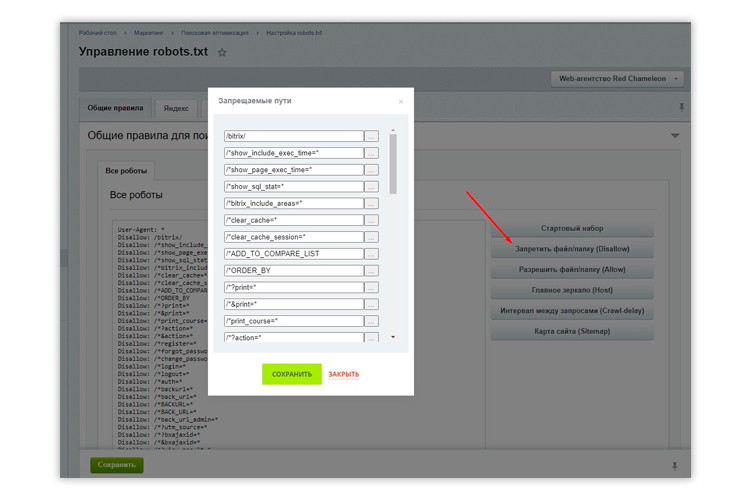The image size is (750, 500).
Task: Select the Общие правила tab
Action: pyautogui.click(x=115, y=108)
